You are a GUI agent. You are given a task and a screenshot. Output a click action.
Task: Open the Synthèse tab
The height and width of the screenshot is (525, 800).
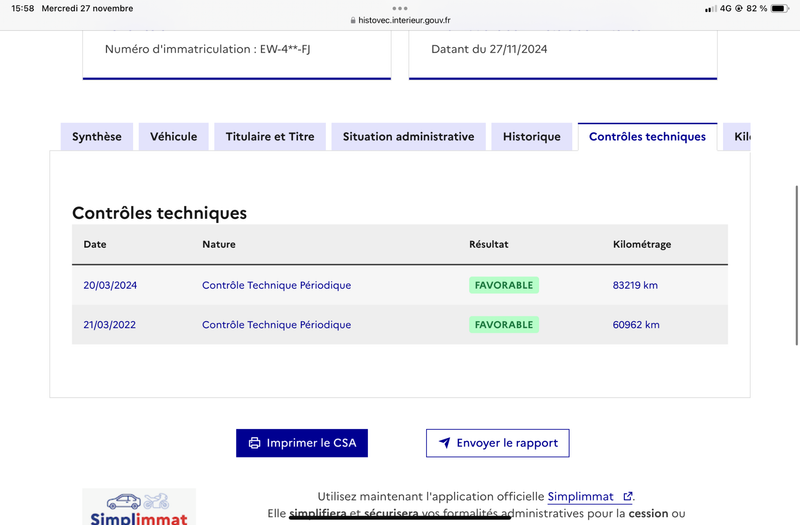[x=96, y=137]
